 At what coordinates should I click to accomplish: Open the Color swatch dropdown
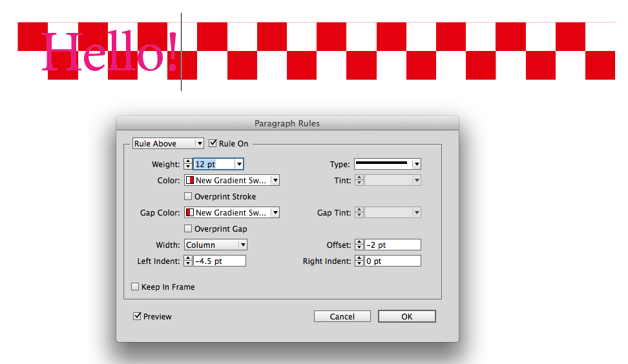(x=232, y=181)
